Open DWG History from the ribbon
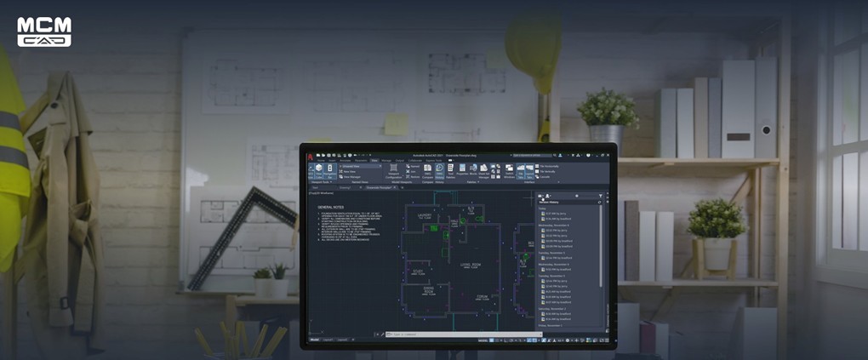The width and height of the screenshot is (868, 360). (440, 169)
